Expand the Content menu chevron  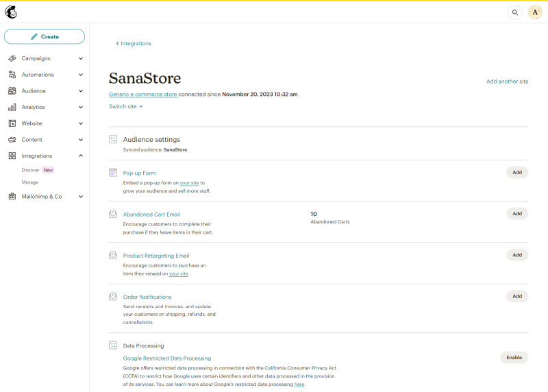point(81,140)
